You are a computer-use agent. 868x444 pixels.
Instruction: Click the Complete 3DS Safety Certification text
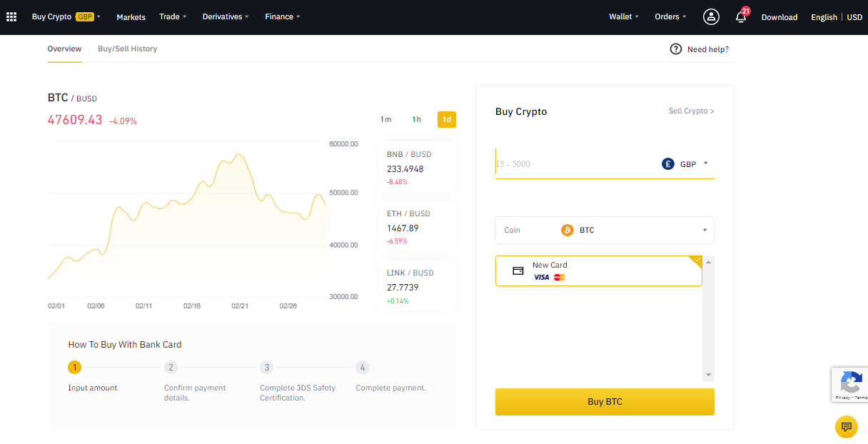pyautogui.click(x=298, y=393)
